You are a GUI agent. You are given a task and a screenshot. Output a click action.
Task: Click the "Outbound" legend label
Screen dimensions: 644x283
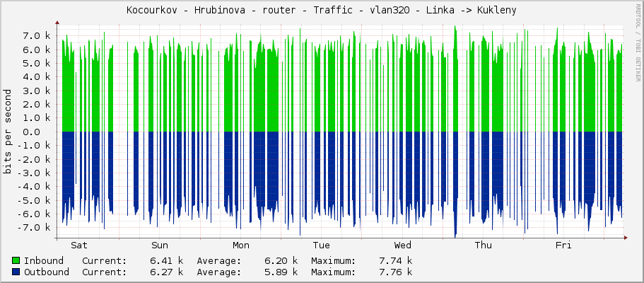(47, 272)
